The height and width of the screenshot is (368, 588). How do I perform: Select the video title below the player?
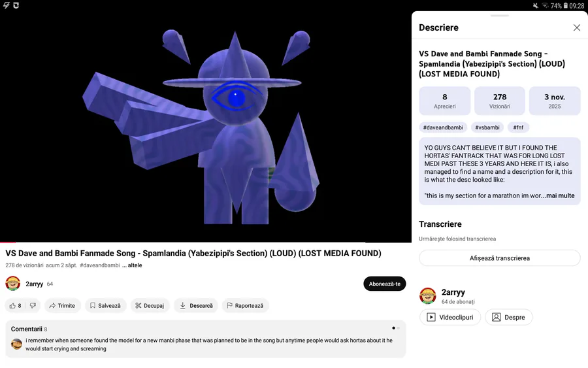pos(193,253)
